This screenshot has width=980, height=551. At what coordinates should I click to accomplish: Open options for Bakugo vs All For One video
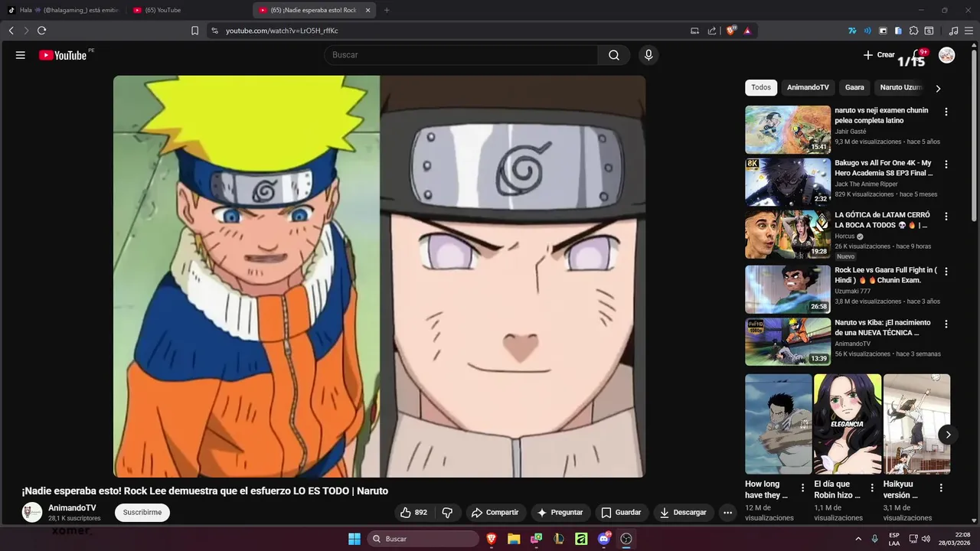pyautogui.click(x=946, y=165)
